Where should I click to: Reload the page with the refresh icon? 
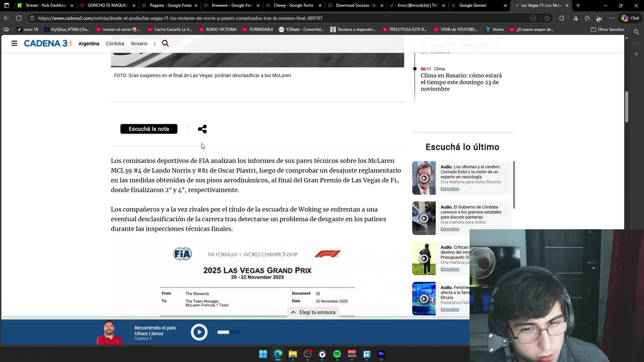click(x=19, y=18)
